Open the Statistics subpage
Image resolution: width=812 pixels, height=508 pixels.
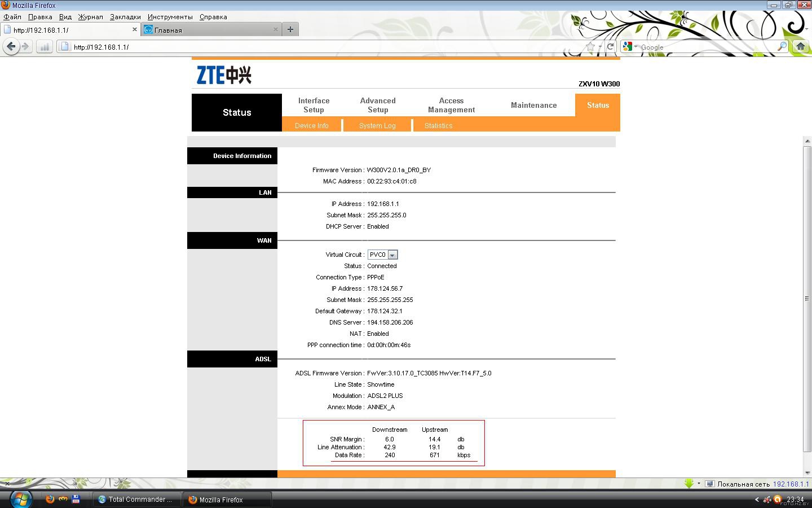click(438, 125)
